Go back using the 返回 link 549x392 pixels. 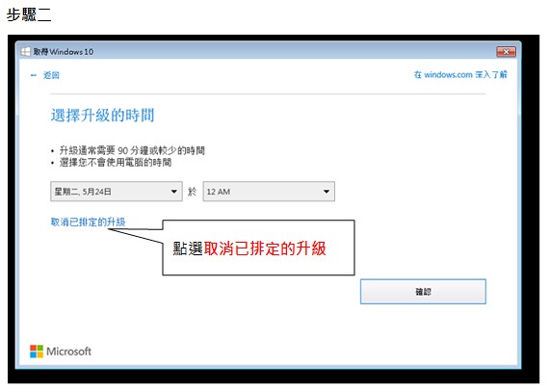51,75
